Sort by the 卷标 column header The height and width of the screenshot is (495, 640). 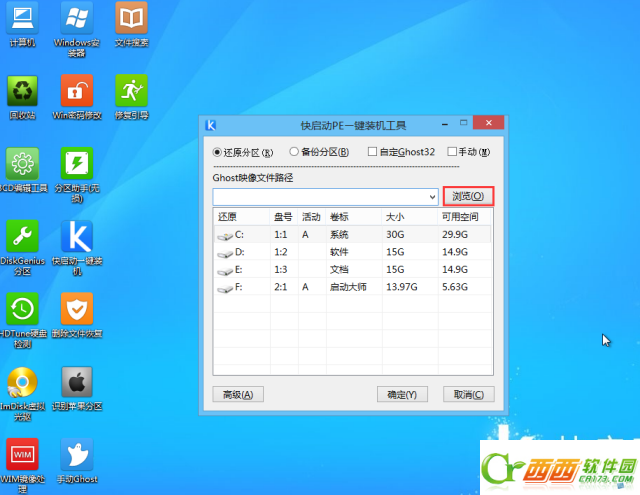click(x=353, y=217)
